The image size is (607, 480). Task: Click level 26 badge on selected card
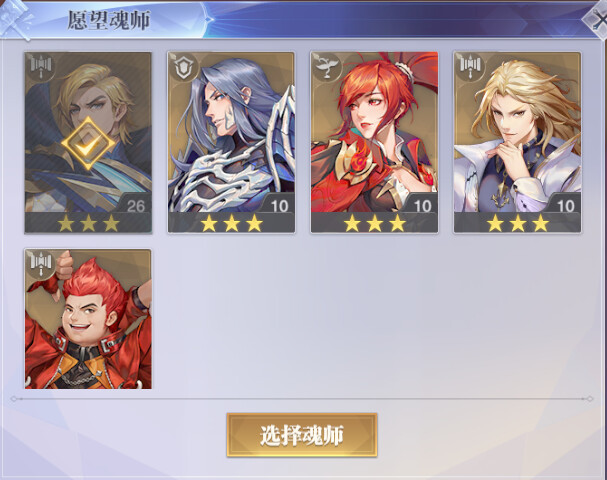point(135,205)
